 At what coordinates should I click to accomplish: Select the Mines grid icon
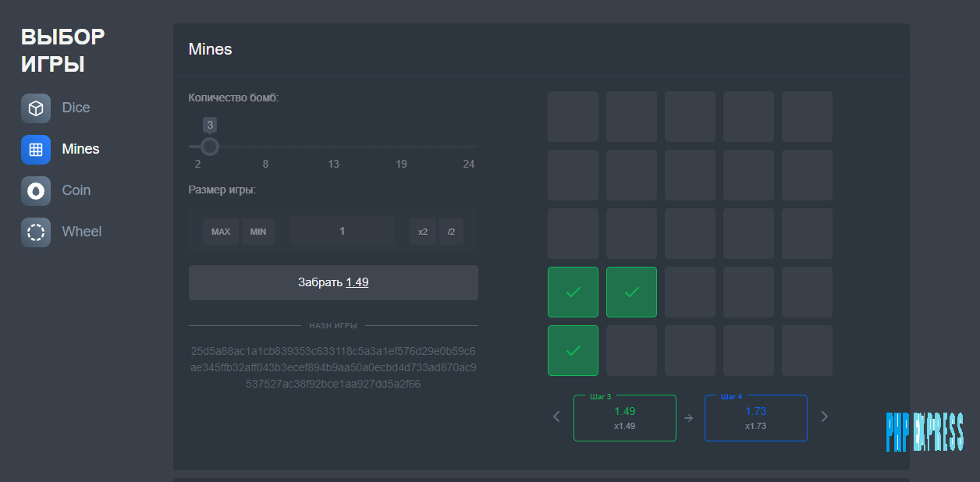tap(36, 150)
